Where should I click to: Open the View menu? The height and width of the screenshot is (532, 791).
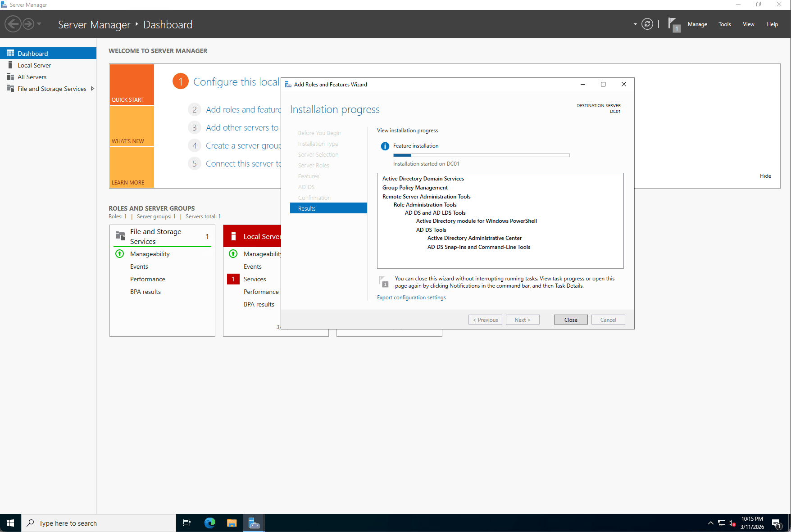click(748, 24)
